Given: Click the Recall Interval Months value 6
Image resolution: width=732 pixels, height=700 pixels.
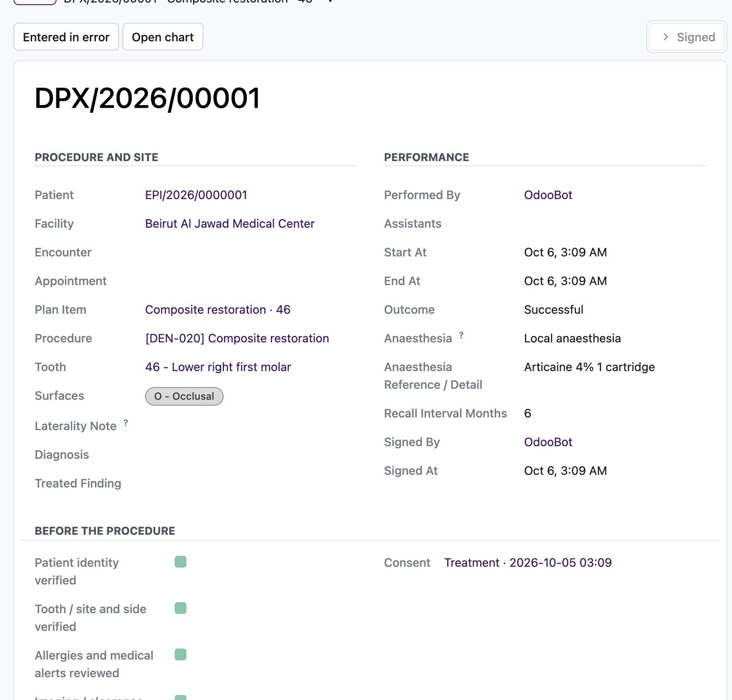Looking at the screenshot, I should point(528,414).
